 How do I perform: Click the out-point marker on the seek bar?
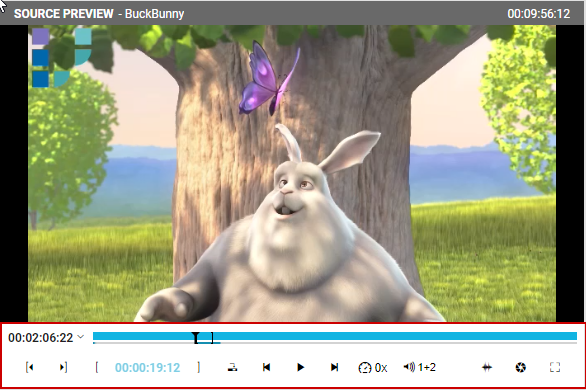point(212,338)
